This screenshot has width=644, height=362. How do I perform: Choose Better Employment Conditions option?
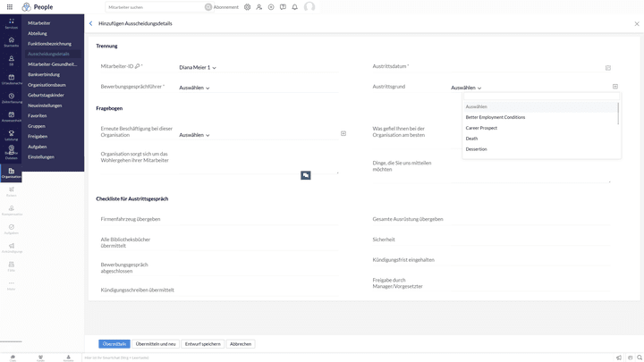pyautogui.click(x=495, y=117)
